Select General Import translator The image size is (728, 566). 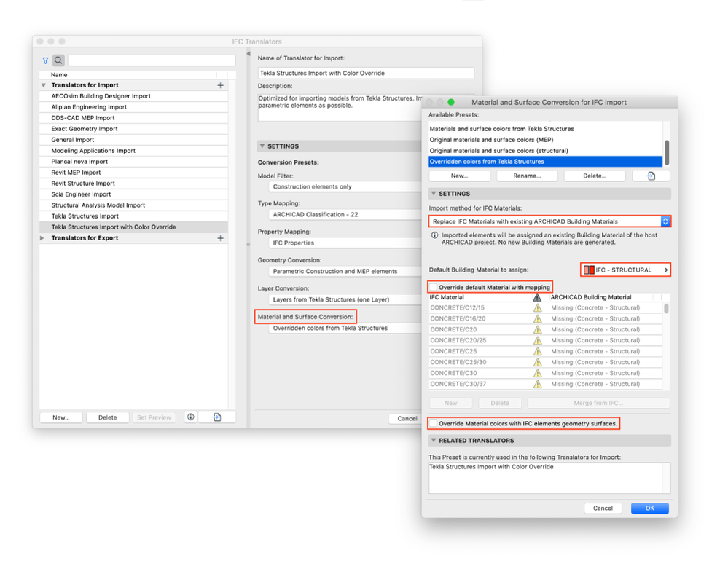pyautogui.click(x=133, y=140)
